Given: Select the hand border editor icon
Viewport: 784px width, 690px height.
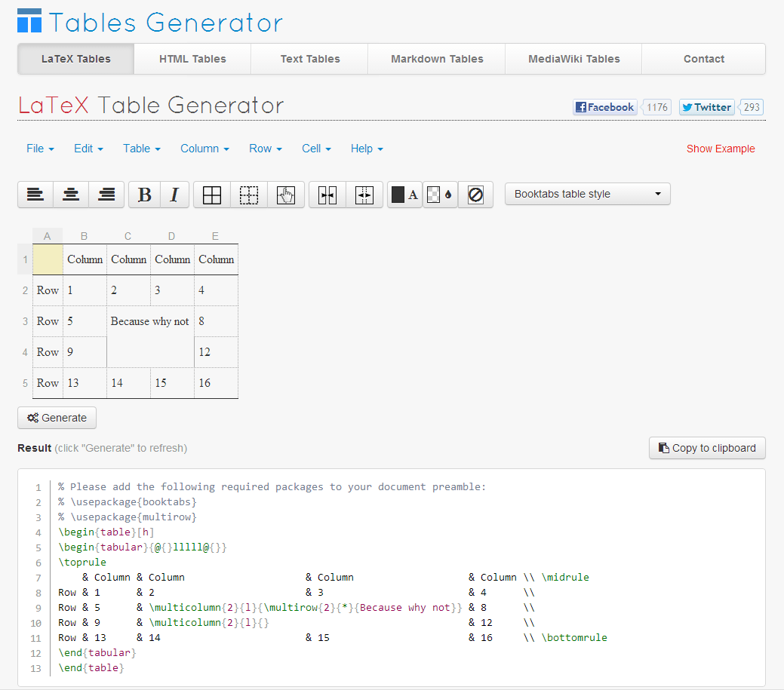Looking at the screenshot, I should [x=286, y=195].
